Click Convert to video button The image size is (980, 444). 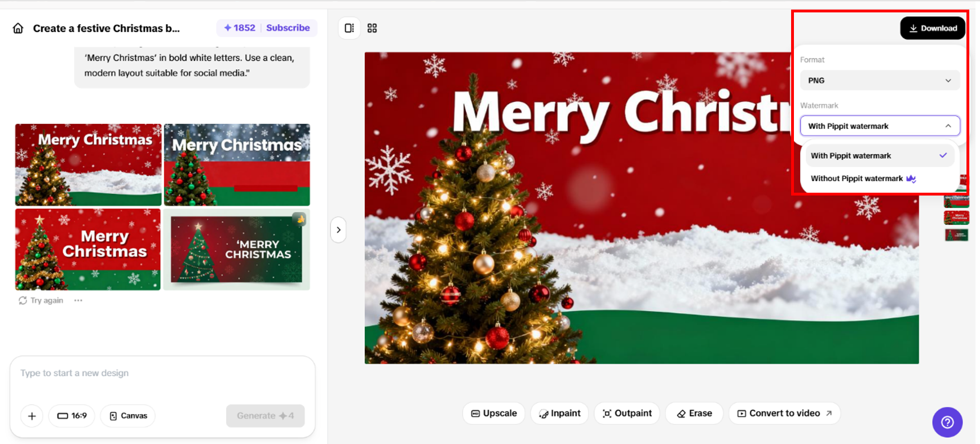(x=784, y=413)
